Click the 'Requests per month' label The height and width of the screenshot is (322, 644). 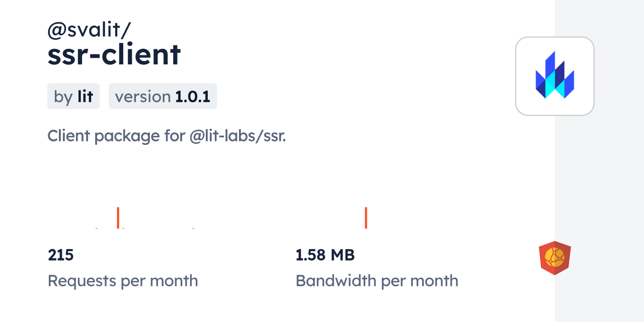(123, 281)
